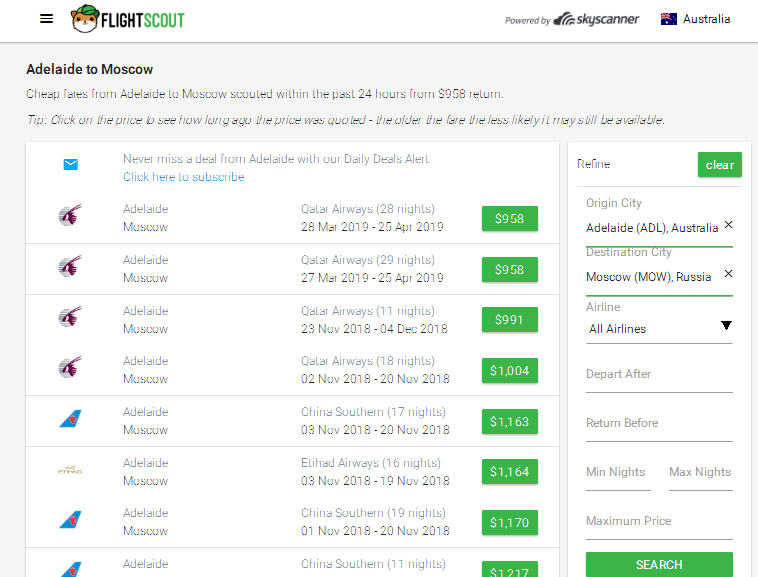Click the Max Nights field
The height and width of the screenshot is (577, 758).
coord(700,472)
